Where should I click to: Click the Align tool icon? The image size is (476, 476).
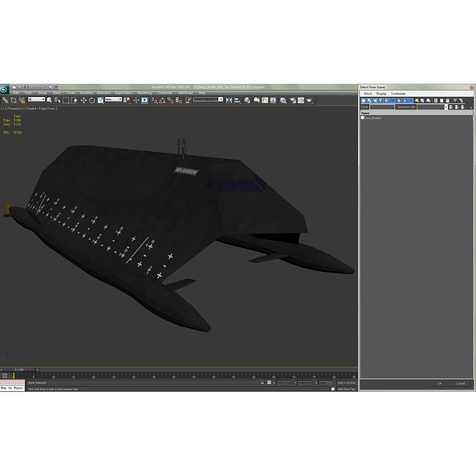pyautogui.click(x=238, y=100)
